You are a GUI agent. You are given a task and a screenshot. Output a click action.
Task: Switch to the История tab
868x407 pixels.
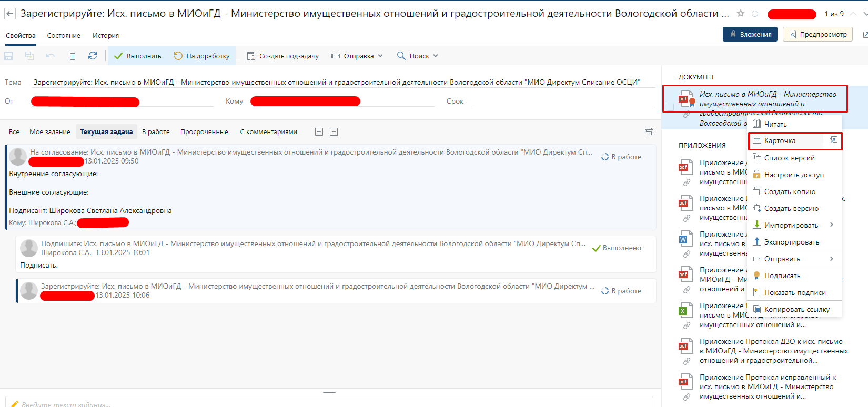click(106, 35)
